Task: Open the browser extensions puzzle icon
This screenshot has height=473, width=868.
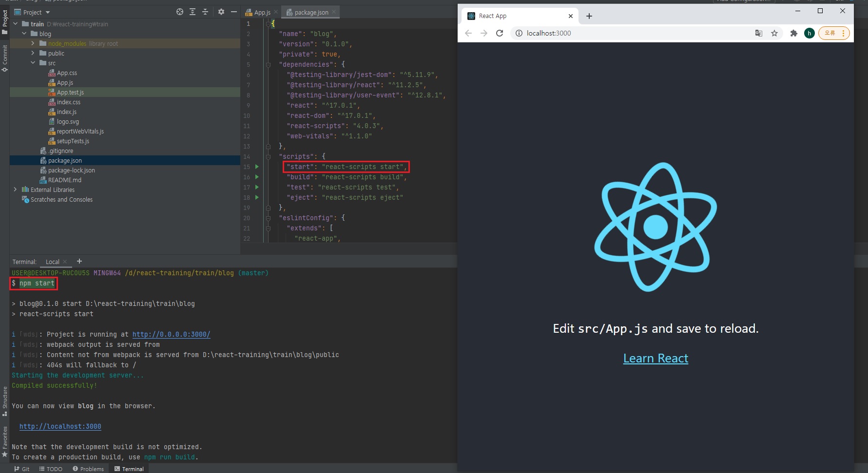Action: tap(794, 33)
